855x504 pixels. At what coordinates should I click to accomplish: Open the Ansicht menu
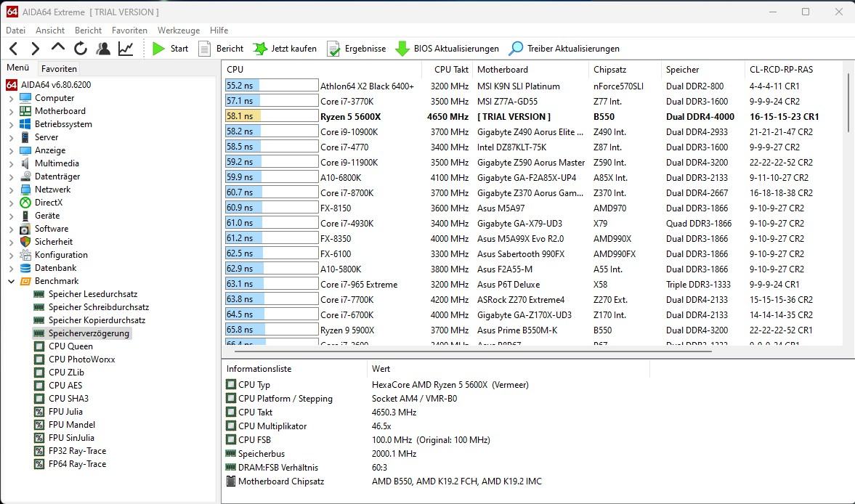pyautogui.click(x=50, y=31)
